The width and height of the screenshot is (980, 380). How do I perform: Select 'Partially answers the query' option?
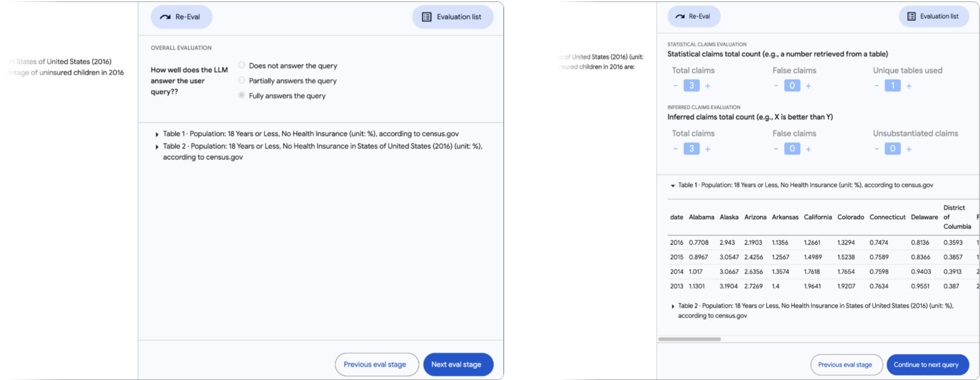coord(241,80)
